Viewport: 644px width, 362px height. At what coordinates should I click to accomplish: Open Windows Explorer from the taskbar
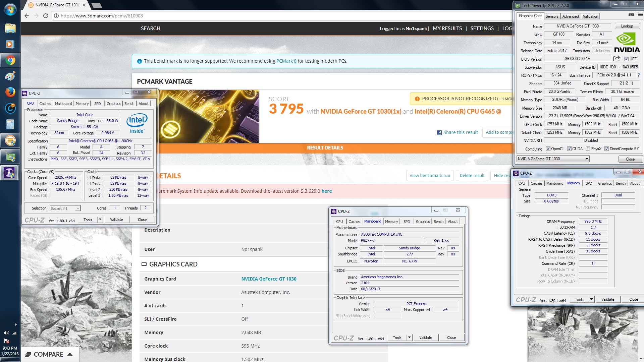tap(10, 28)
